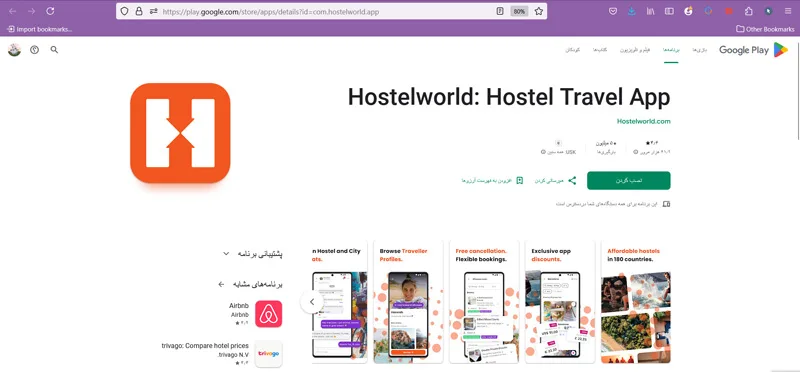Open Google Play account avatar
800x372 pixels.
14,50
